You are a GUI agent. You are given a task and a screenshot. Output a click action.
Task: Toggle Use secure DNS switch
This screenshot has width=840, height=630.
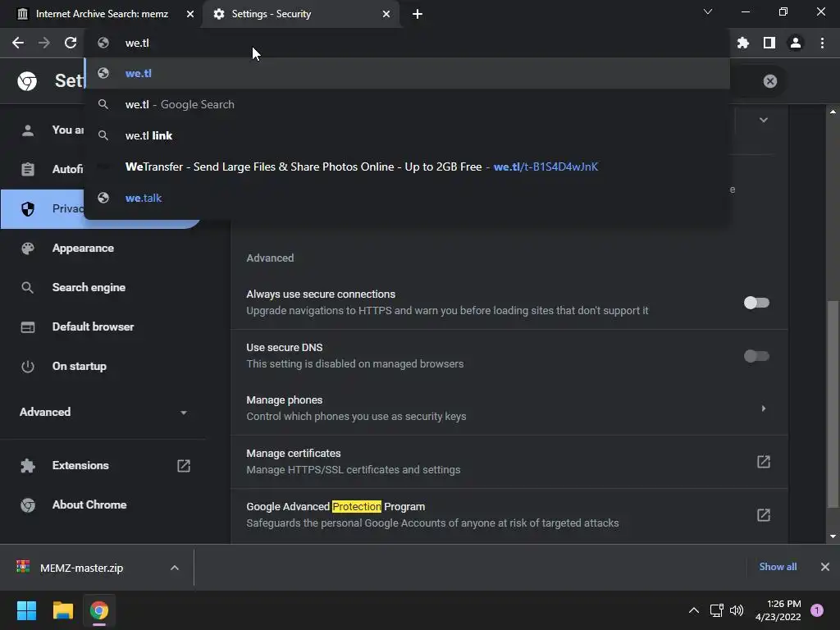[756, 356]
